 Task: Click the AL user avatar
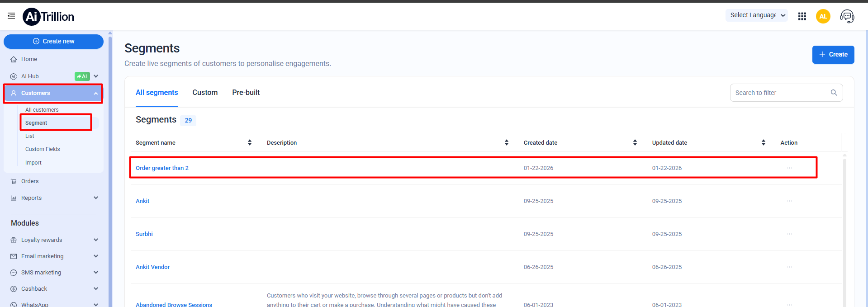(x=823, y=16)
